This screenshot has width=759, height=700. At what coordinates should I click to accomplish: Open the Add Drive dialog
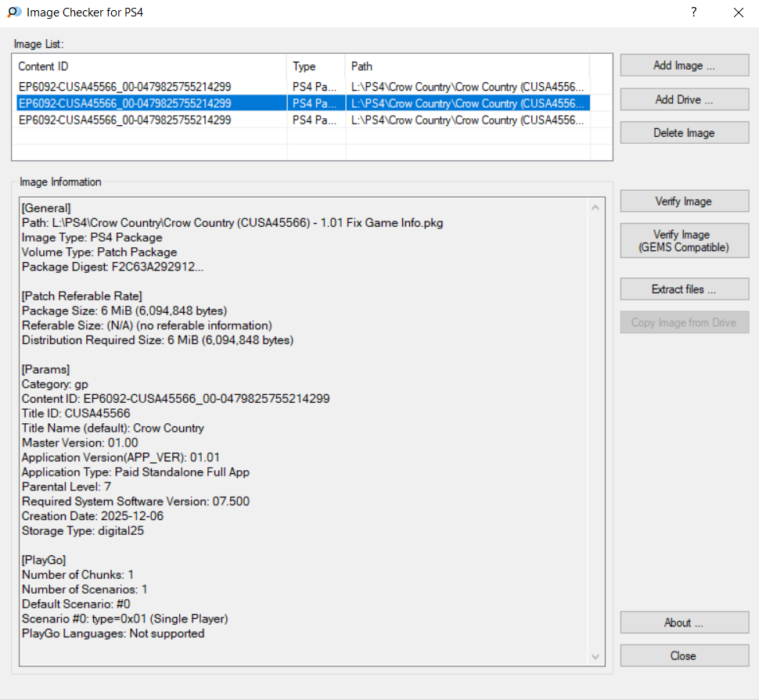(684, 99)
